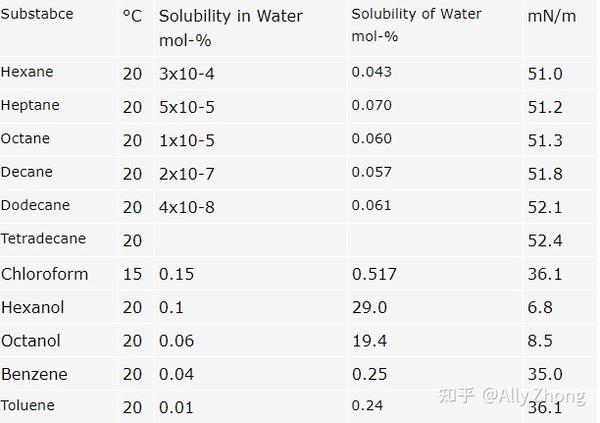Select the Hexane row name
The width and height of the screenshot is (600, 423).
click(x=27, y=72)
